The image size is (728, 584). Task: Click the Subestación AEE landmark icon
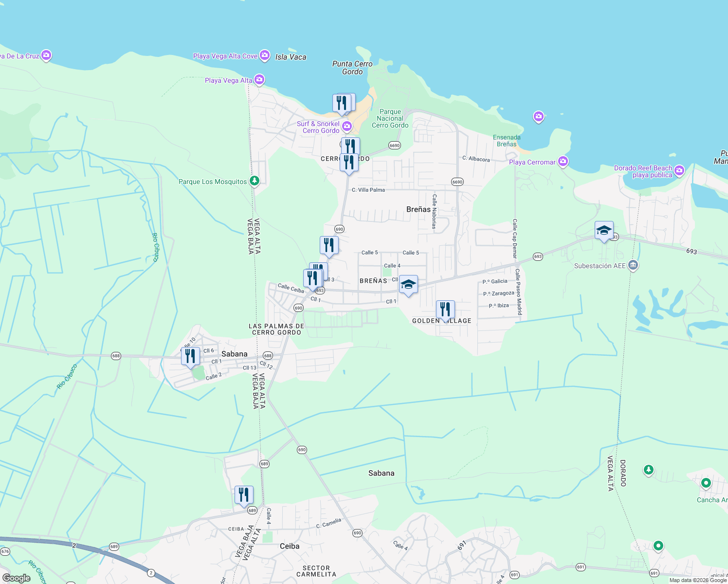click(633, 265)
